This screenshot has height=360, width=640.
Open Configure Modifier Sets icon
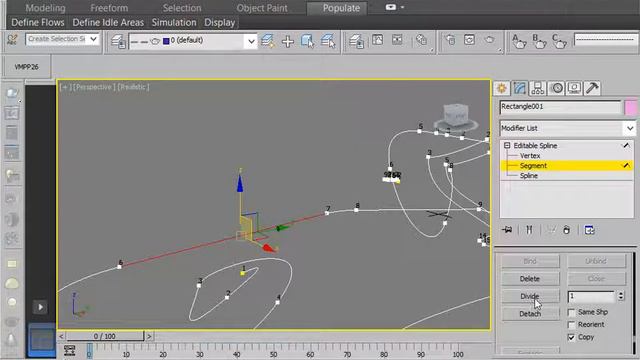point(589,230)
